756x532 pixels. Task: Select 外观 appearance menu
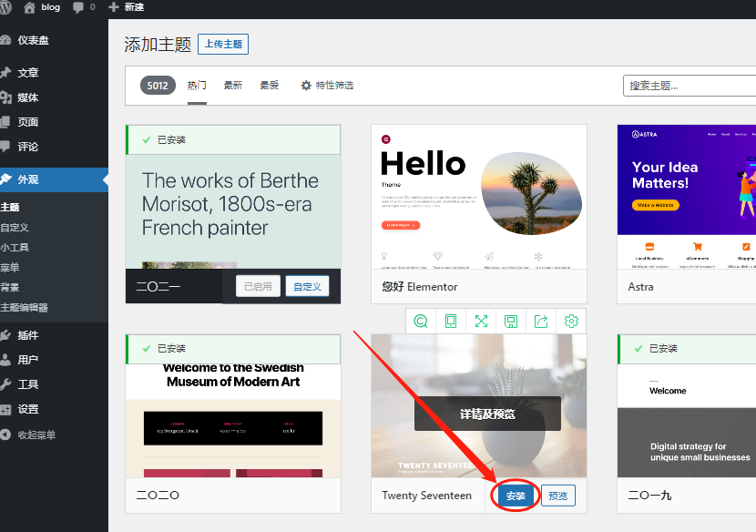pyautogui.click(x=54, y=179)
